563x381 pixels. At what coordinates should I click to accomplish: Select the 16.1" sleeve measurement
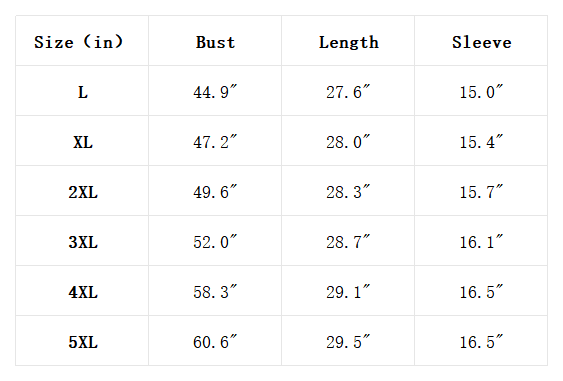click(x=481, y=242)
